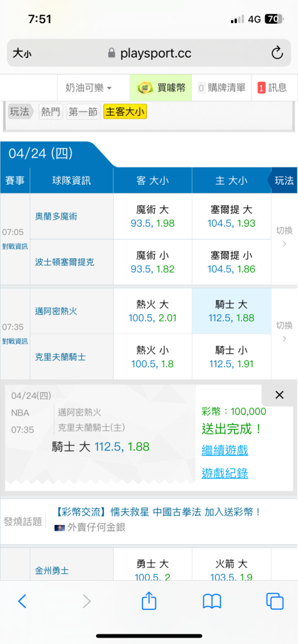The image size is (298, 644).
Task: Click 繼續遊戲 link
Action: (224, 450)
